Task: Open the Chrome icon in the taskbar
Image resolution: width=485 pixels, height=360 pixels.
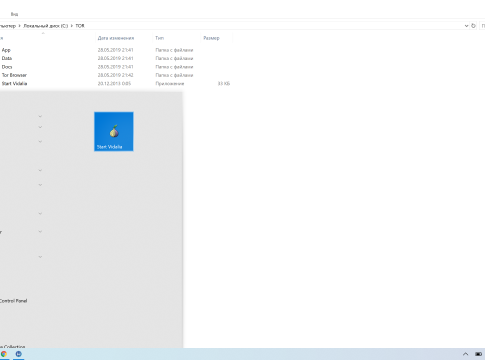Action: [4, 354]
